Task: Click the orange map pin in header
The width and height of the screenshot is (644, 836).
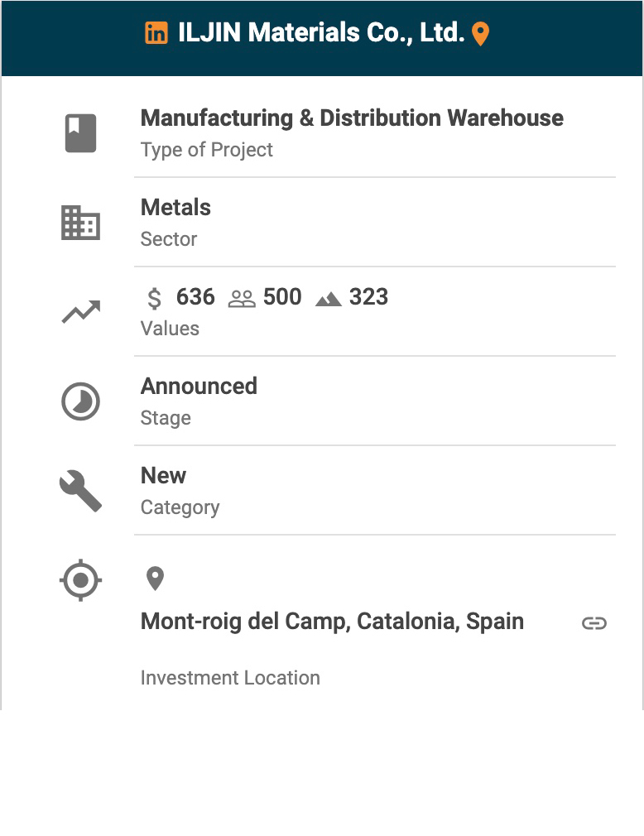Action: pyautogui.click(x=480, y=34)
